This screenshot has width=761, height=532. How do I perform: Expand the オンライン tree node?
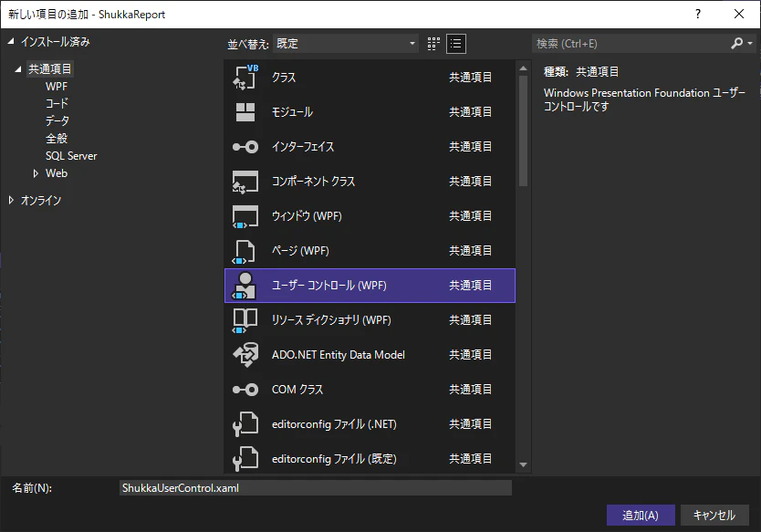click(11, 200)
